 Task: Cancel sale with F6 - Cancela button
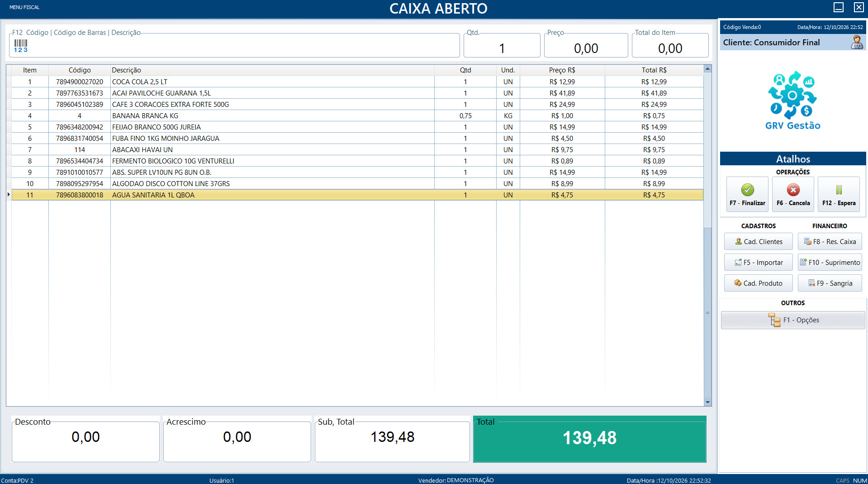click(793, 194)
